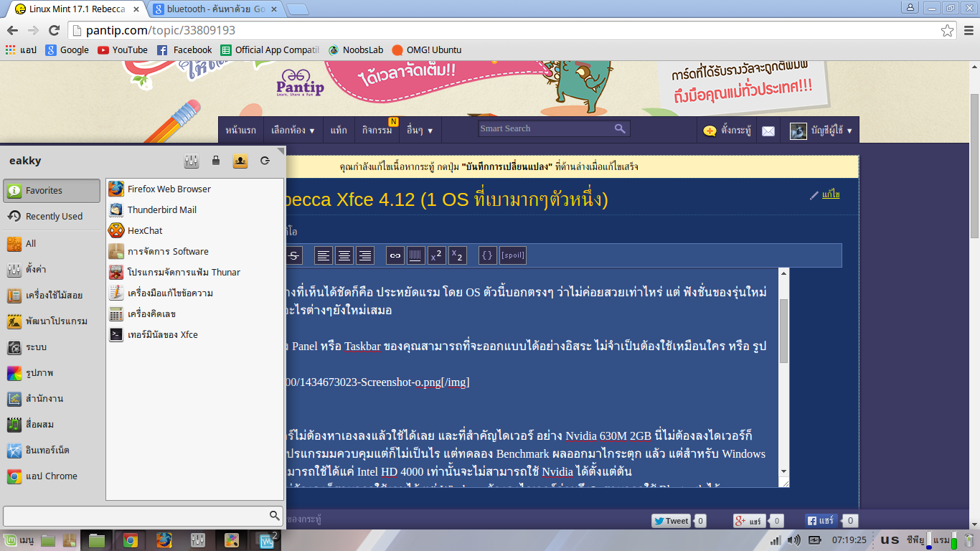
Task: Click the Pantip mail envelope icon
Action: click(x=768, y=131)
